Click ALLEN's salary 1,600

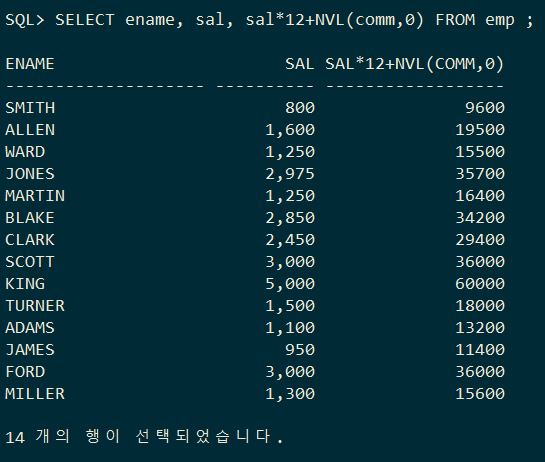tap(290, 130)
